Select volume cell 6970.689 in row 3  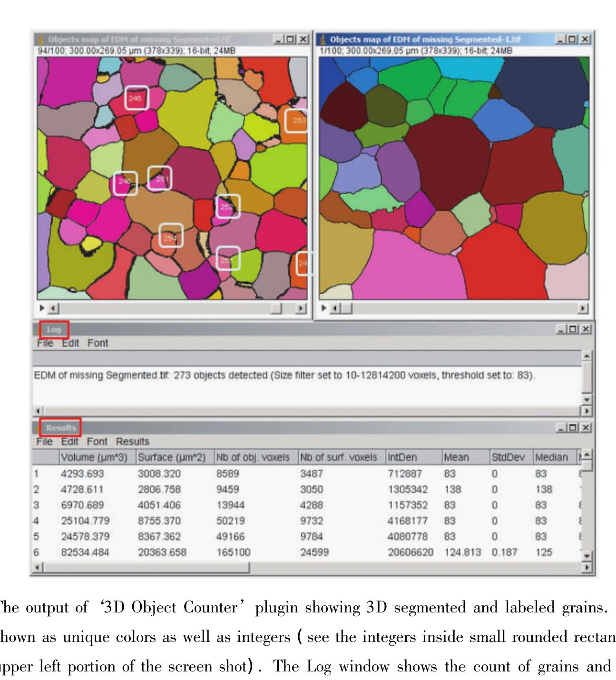point(82,505)
